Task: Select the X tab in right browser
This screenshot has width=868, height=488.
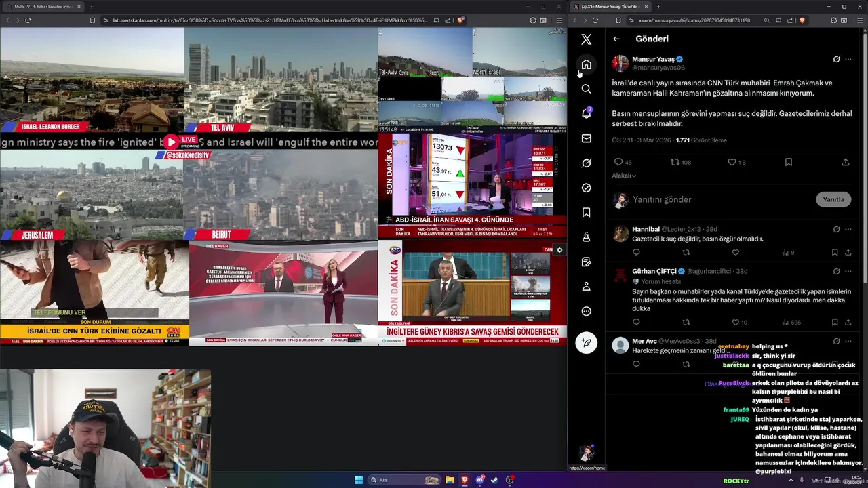Action: [x=610, y=7]
